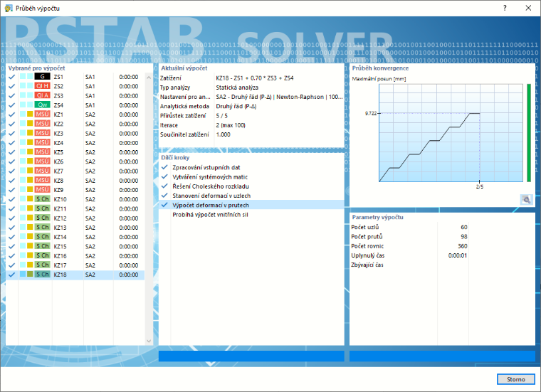Click the Přírůstek zatížení value 5 / 5
Screen dimensions: 541x392
221,115
